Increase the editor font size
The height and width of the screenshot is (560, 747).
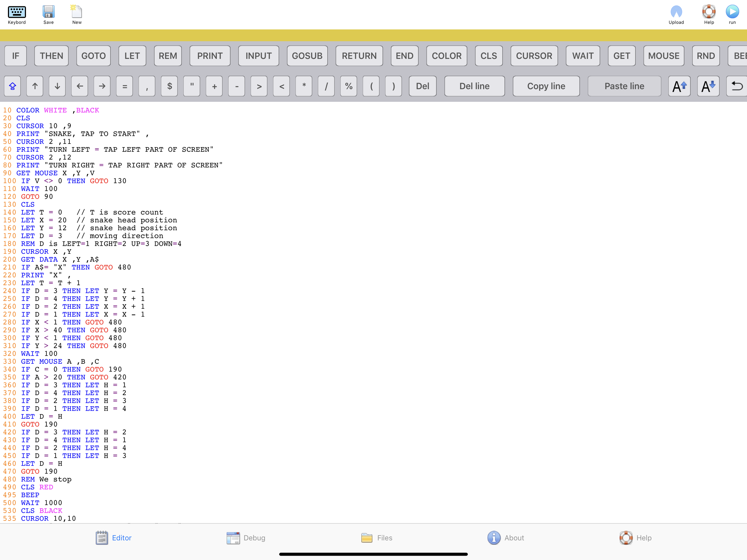(679, 86)
